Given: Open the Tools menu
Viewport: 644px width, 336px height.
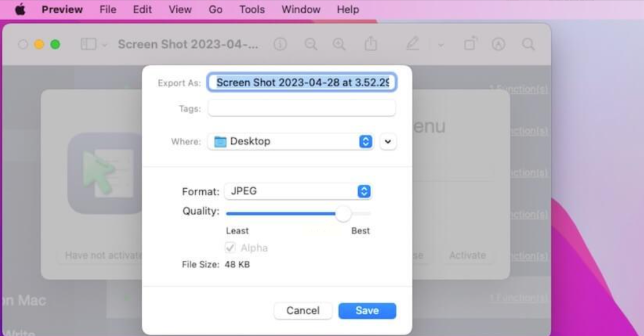Looking at the screenshot, I should (x=252, y=9).
